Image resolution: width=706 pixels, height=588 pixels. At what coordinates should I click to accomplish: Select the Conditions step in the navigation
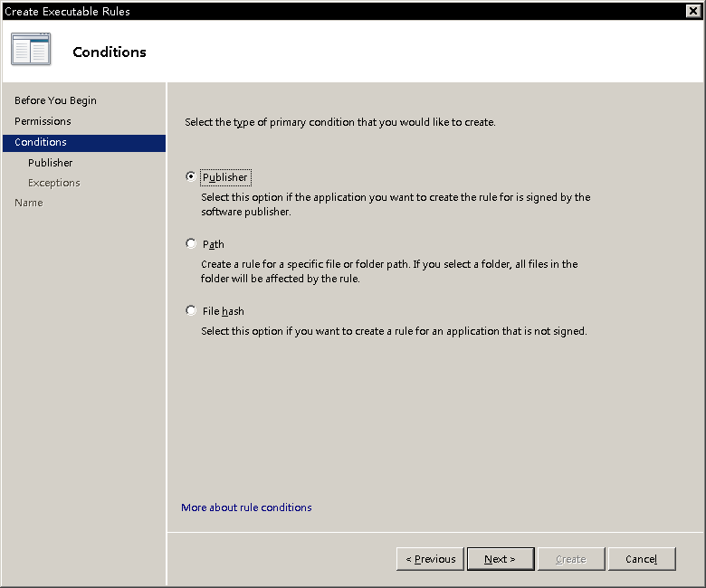point(84,143)
